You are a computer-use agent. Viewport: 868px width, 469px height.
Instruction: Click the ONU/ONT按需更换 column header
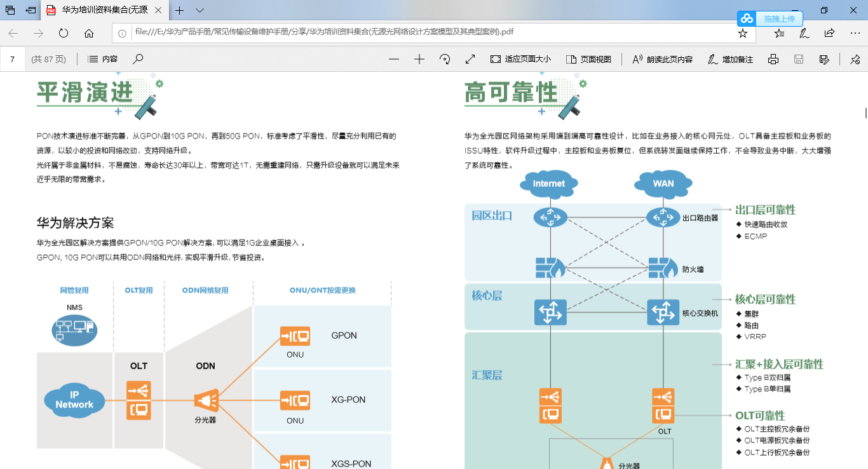pyautogui.click(x=323, y=290)
